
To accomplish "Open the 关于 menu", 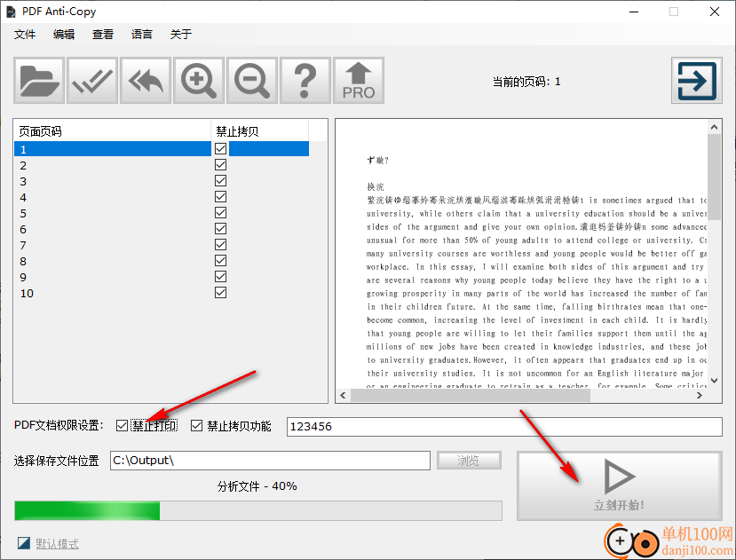I will (181, 35).
